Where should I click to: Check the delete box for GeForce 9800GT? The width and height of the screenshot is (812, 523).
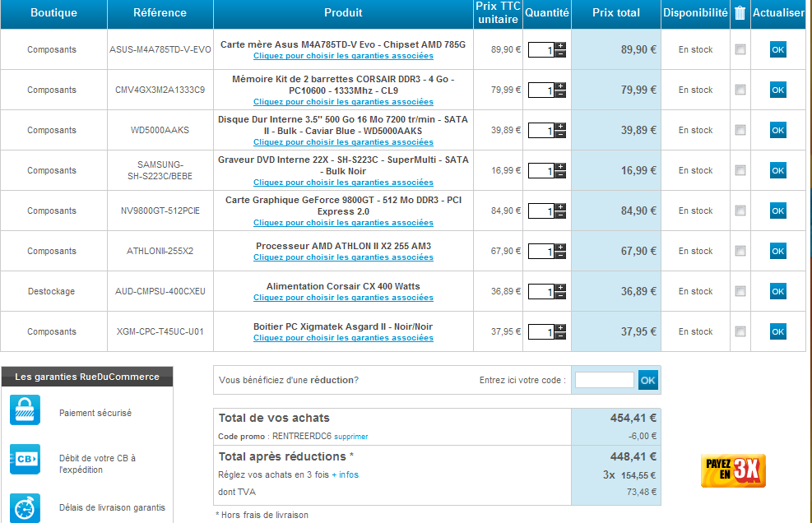coord(740,211)
